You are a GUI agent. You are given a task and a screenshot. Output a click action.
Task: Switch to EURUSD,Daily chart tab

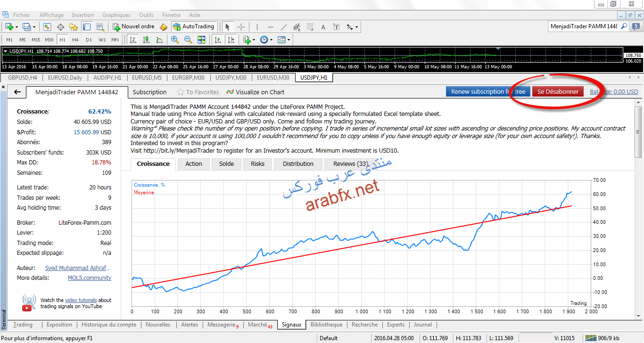coord(64,78)
